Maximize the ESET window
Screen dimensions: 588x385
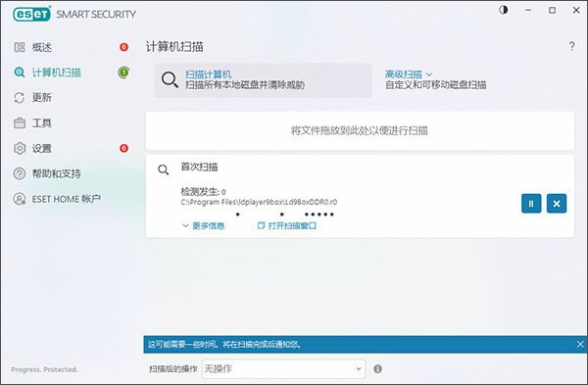[552, 10]
